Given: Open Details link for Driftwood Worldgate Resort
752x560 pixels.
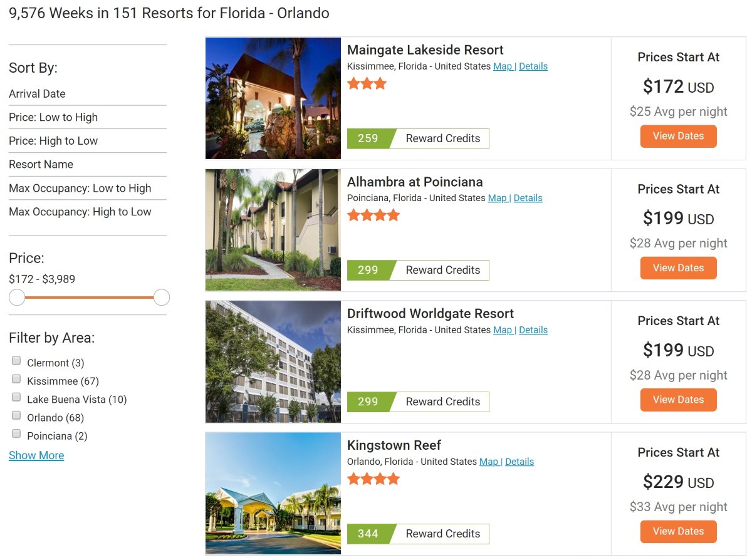Looking at the screenshot, I should (x=533, y=330).
